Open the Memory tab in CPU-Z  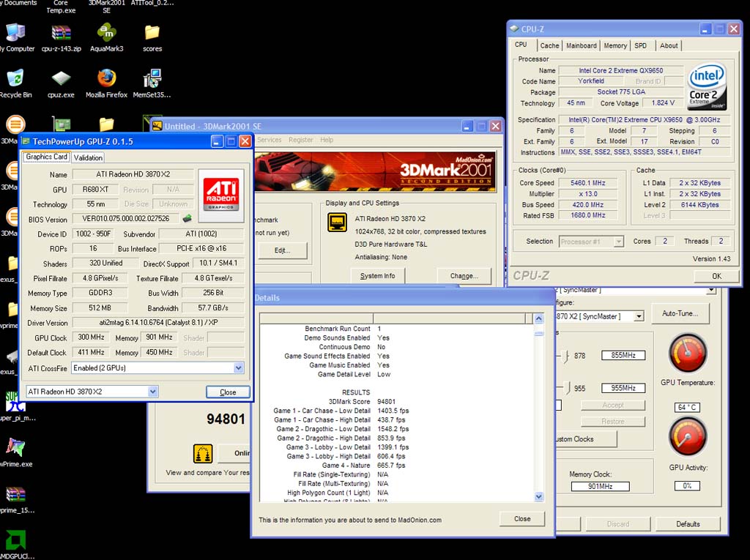coord(615,45)
